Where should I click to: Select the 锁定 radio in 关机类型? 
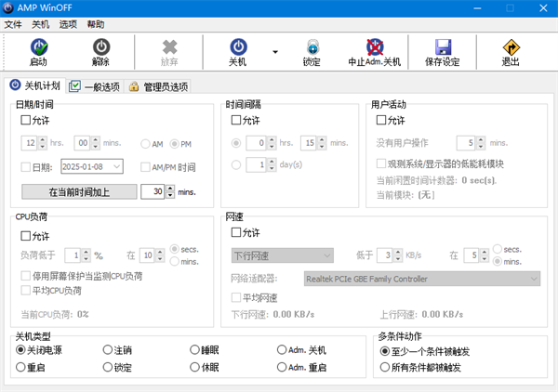[108, 367]
